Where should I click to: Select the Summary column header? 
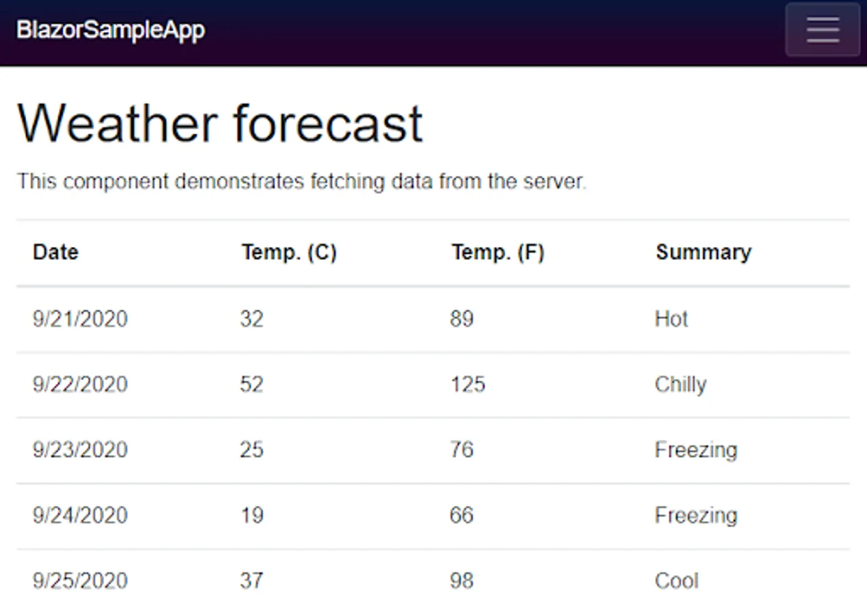703,252
